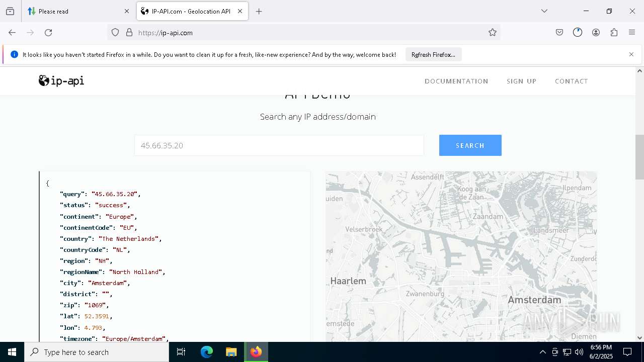Open Firefox application hamburger menu
644x362 pixels.
(632, 33)
